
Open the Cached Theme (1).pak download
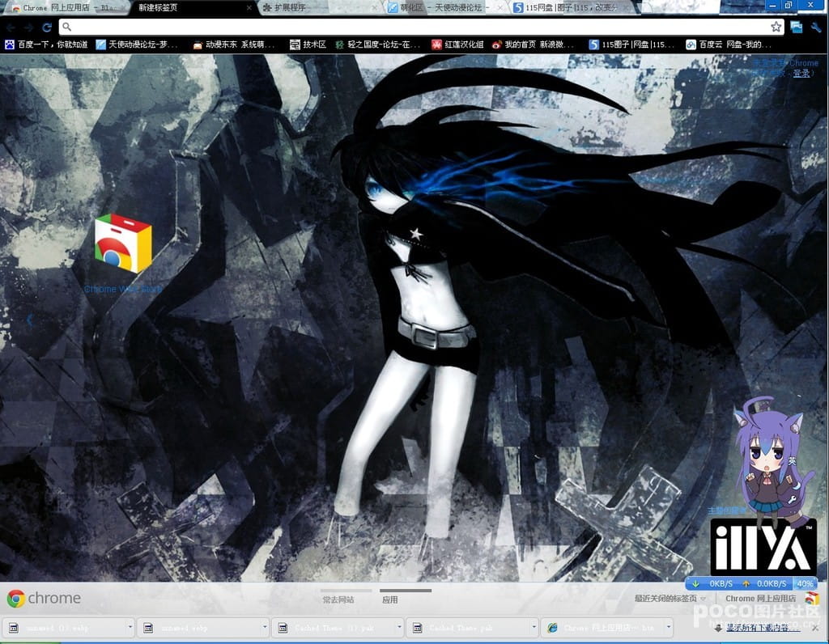click(334, 628)
